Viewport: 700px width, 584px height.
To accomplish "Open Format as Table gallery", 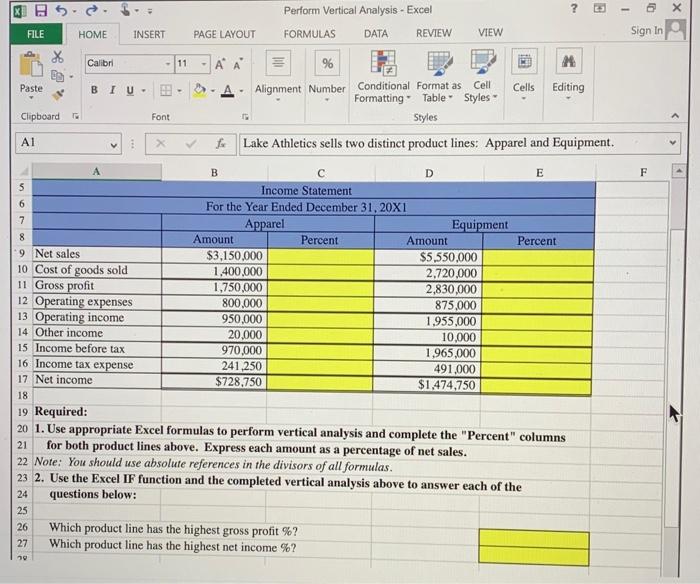I will pyautogui.click(x=438, y=77).
